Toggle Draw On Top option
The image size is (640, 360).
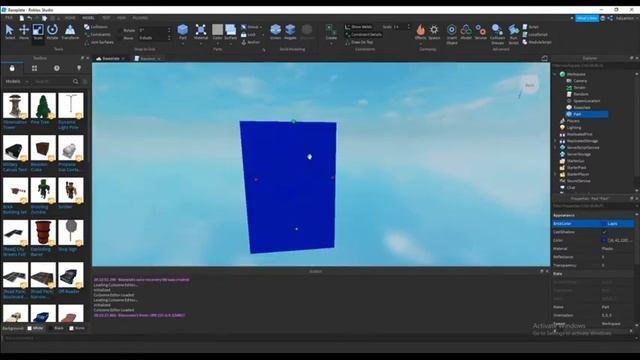[x=359, y=42]
